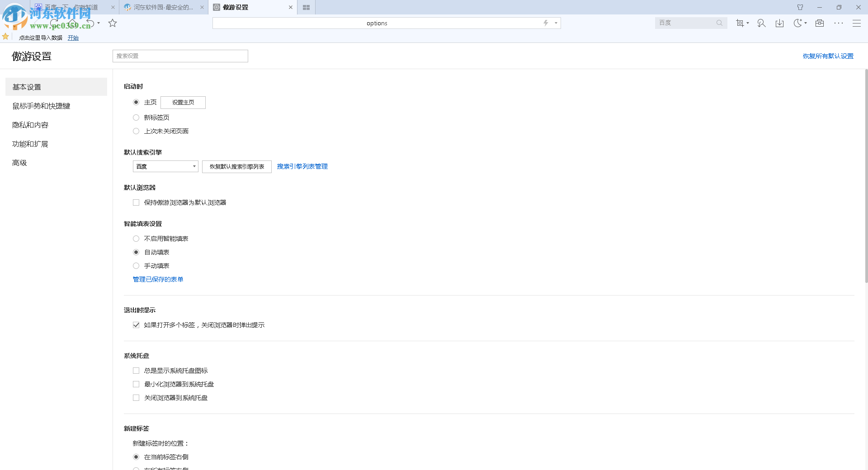Screen dimensions: 868x470
Task: Click the 设置主页 button
Action: 183,103
